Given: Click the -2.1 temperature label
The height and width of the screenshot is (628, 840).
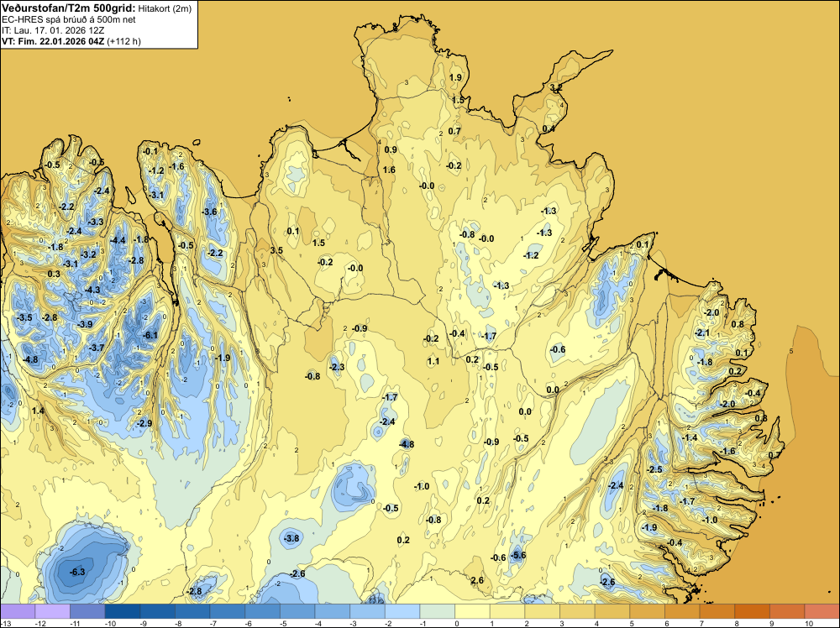Looking at the screenshot, I should (x=701, y=332).
